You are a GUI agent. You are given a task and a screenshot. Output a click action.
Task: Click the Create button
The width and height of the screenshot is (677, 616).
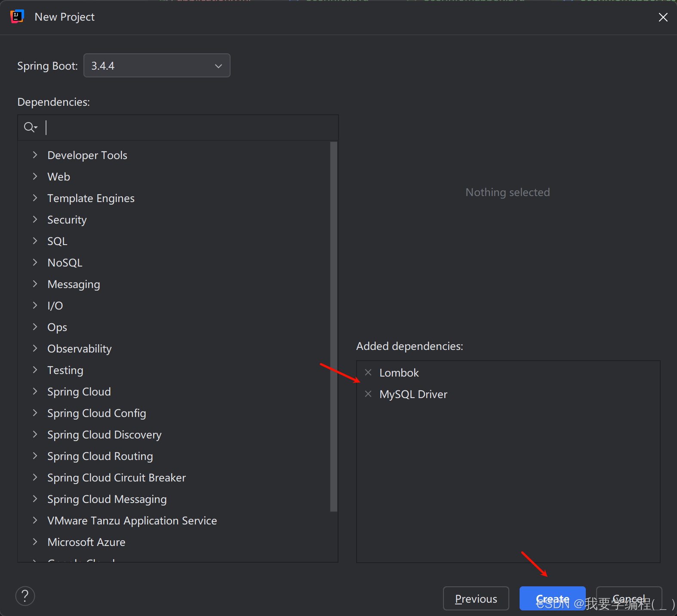coord(552,598)
